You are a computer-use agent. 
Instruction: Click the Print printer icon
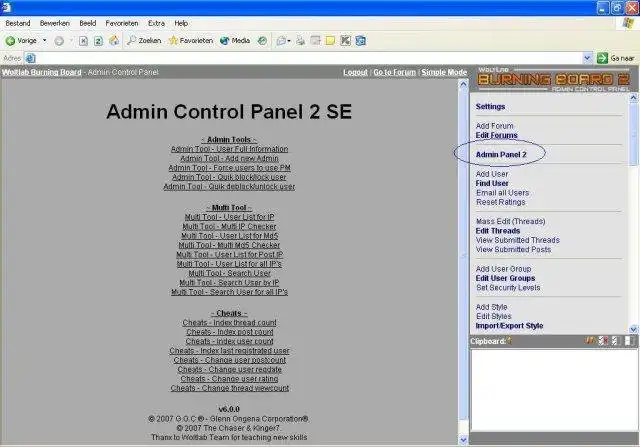300,41
